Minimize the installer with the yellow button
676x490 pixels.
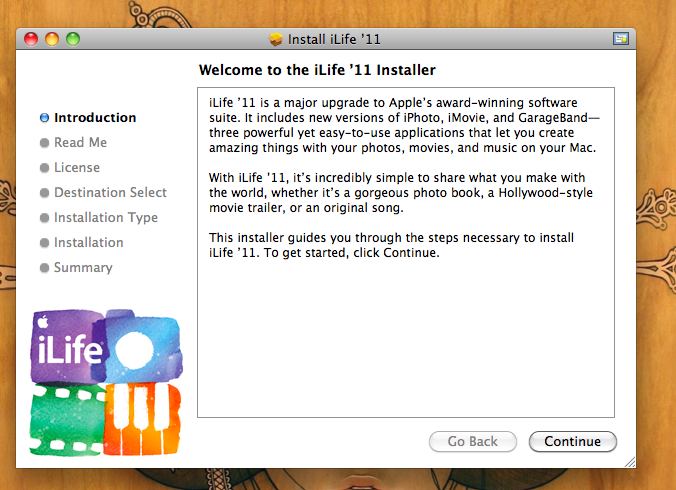click(52, 39)
